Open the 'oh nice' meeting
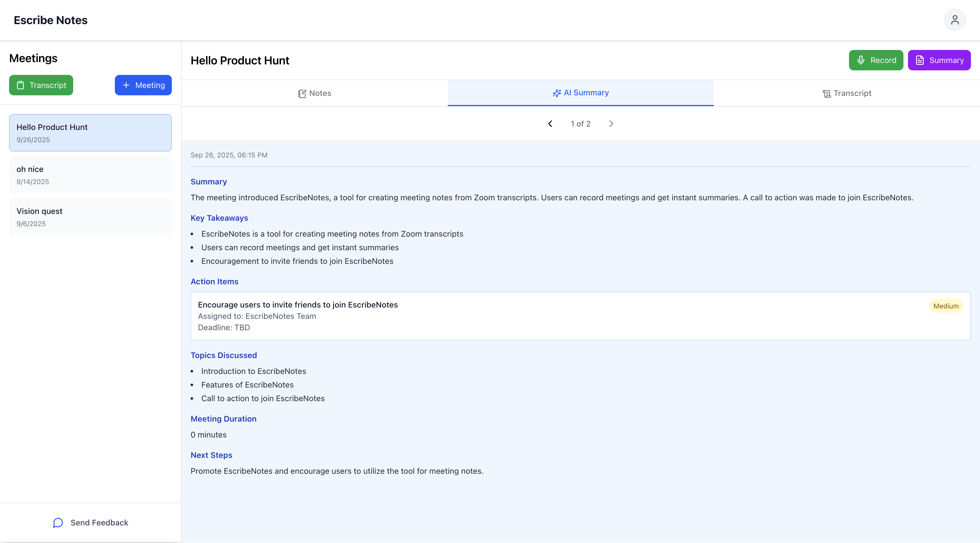The image size is (980, 543). pyautogui.click(x=90, y=175)
